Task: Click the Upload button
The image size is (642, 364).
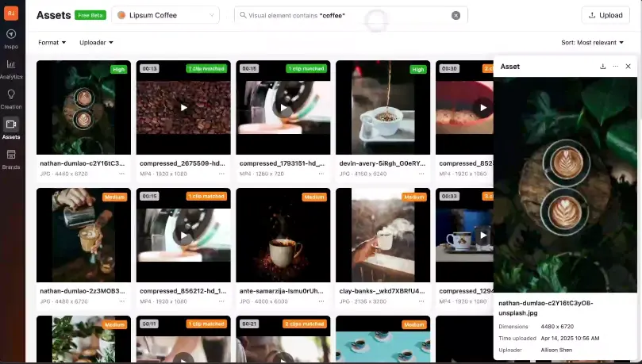Action: pos(605,15)
